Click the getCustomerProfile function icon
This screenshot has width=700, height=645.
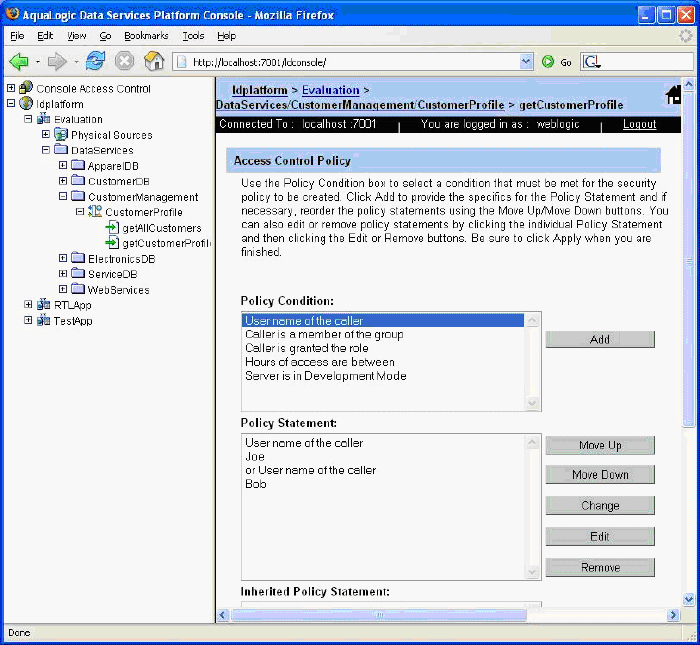pos(112,242)
